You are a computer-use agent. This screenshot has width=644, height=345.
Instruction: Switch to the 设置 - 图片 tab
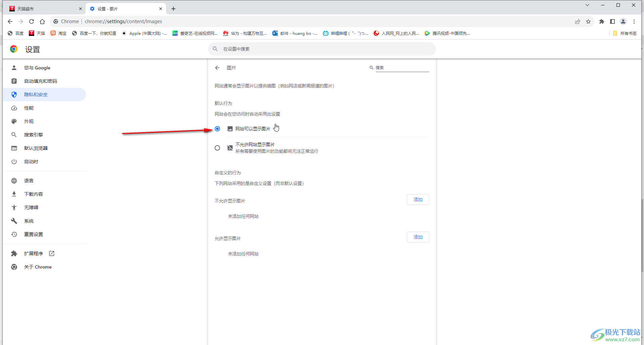click(x=126, y=9)
